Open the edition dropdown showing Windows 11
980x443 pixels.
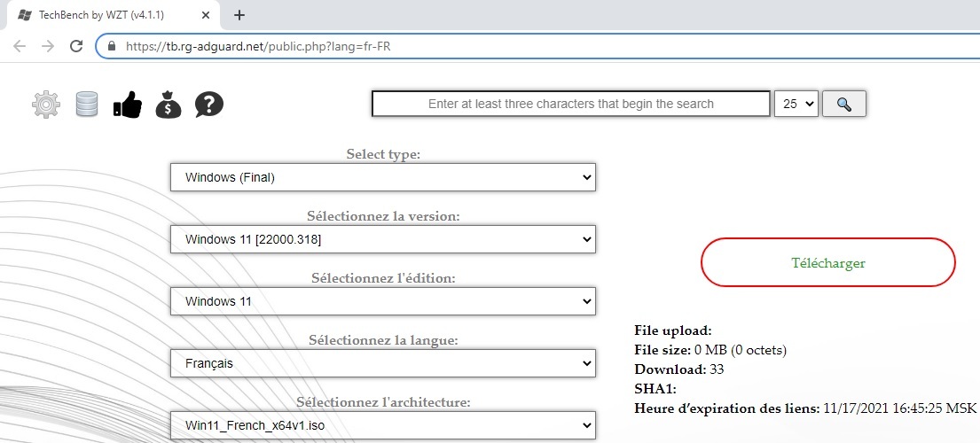click(x=382, y=301)
